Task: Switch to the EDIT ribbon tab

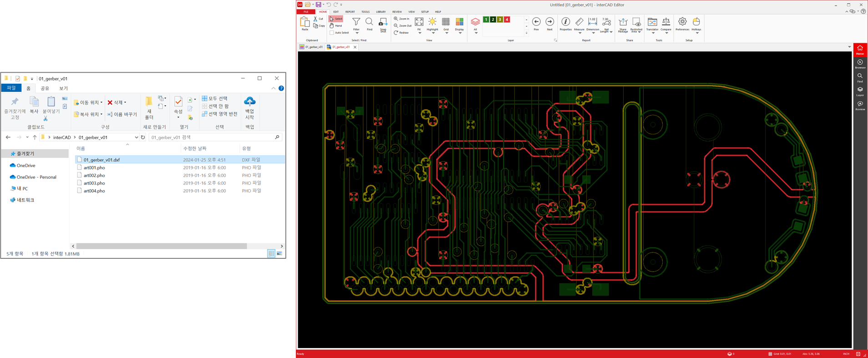Action: (336, 12)
